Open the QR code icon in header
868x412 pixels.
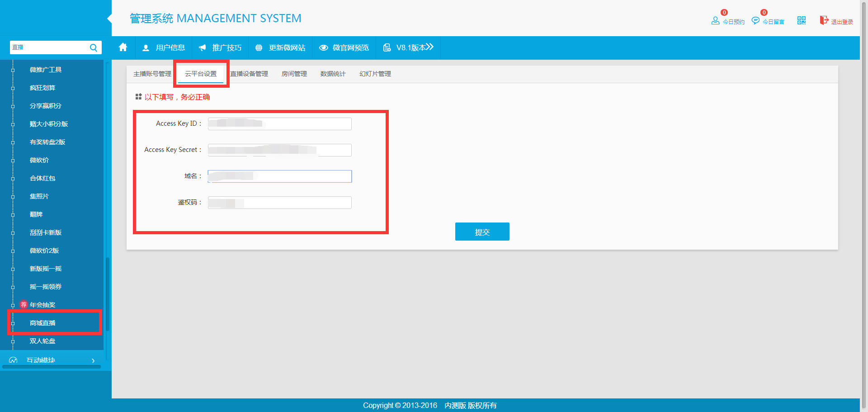[x=801, y=20]
